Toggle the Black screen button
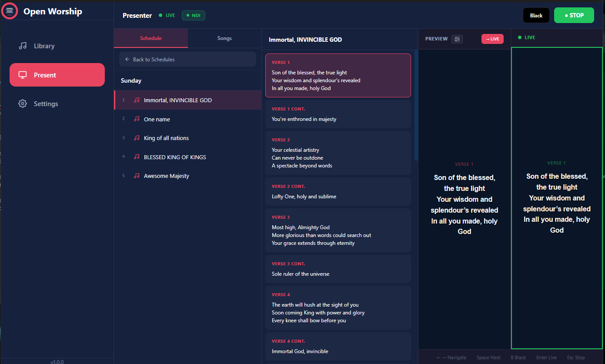Viewport: 605px width, 364px height. [x=536, y=16]
